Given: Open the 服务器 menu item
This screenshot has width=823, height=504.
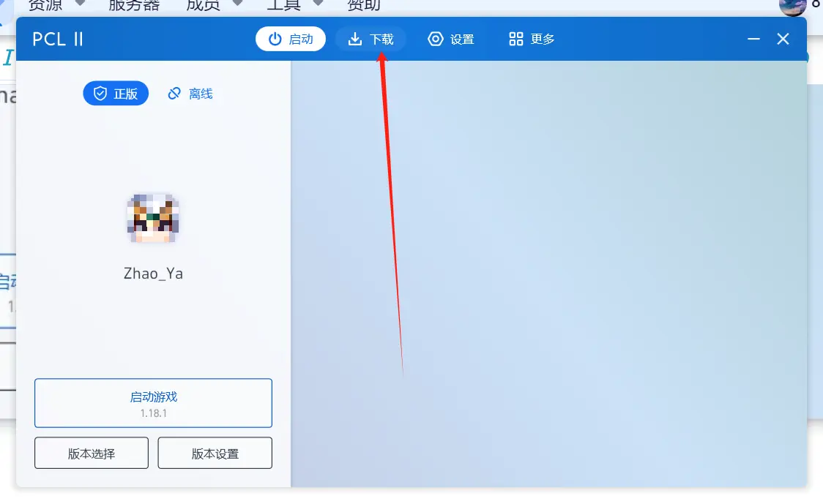Looking at the screenshot, I should (x=134, y=5).
